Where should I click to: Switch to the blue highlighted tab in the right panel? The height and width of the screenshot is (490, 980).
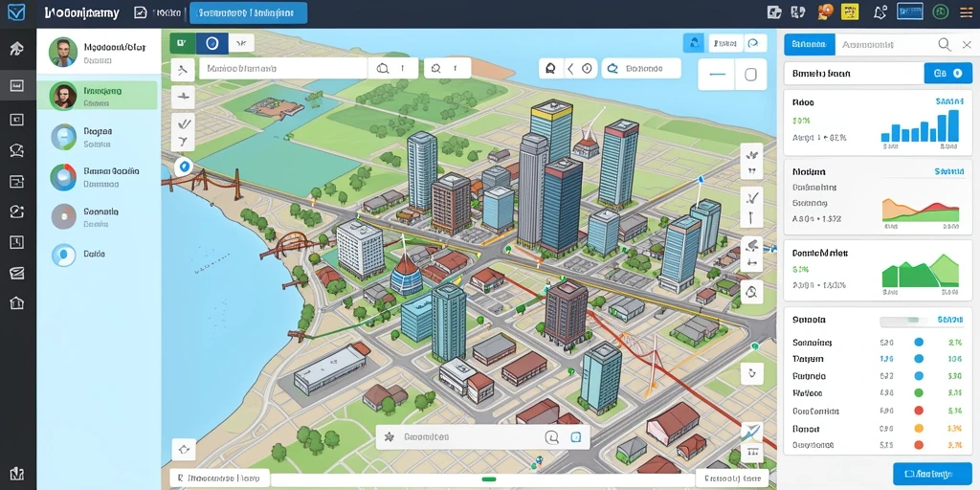click(x=810, y=44)
